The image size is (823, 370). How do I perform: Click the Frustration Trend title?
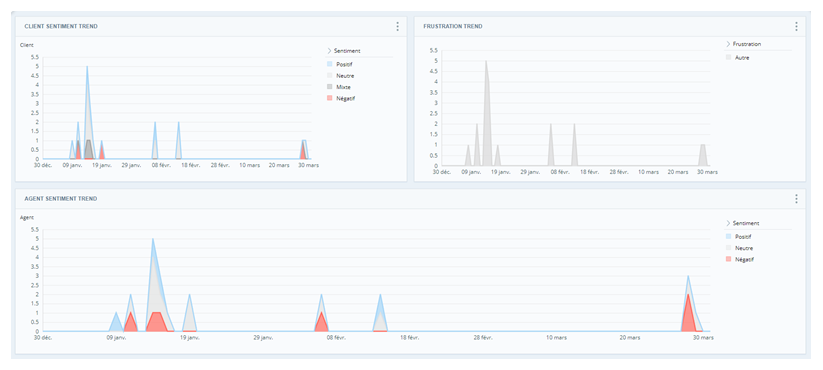pos(453,26)
